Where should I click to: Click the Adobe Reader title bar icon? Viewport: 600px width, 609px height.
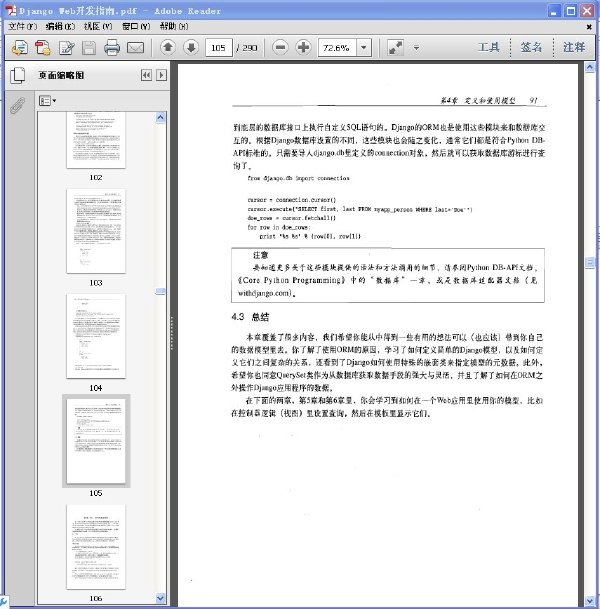click(x=10, y=10)
